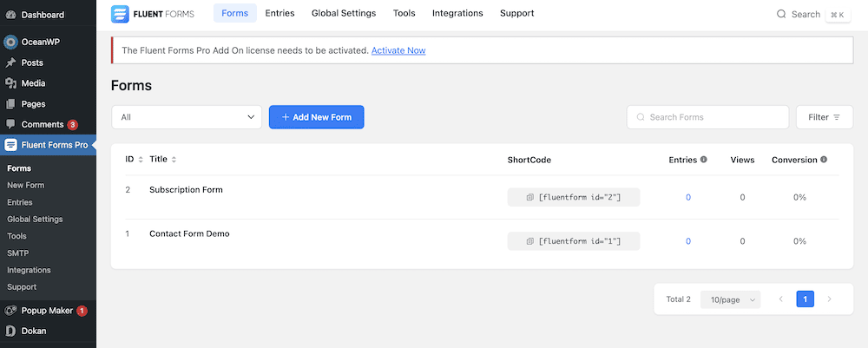The image size is (868, 348).
Task: Click the ⌘K shortcut key badge in the header
Action: 838,15
